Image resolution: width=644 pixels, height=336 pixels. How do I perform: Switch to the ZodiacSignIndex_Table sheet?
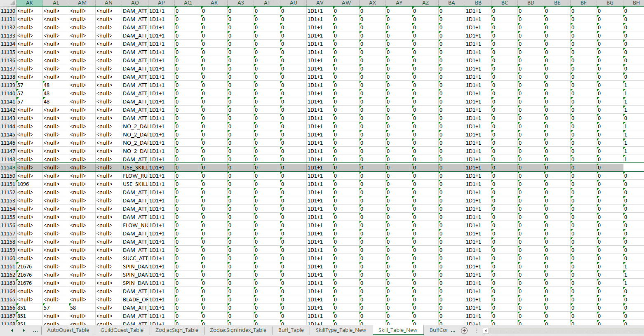coord(238,330)
